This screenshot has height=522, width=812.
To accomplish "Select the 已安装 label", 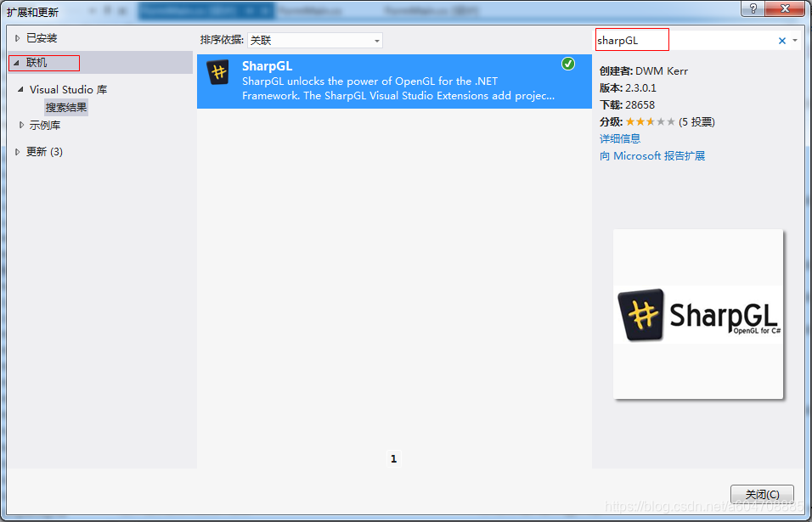I will (x=42, y=38).
